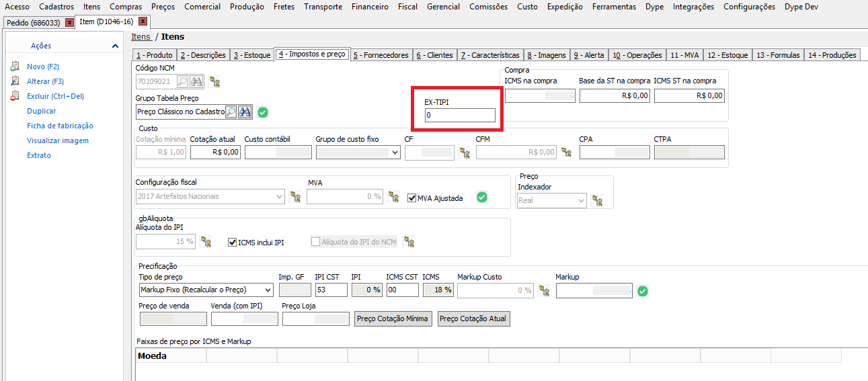The image size is (868, 381).
Task: Click green check beside MVA Ajustada
Action: (482, 197)
